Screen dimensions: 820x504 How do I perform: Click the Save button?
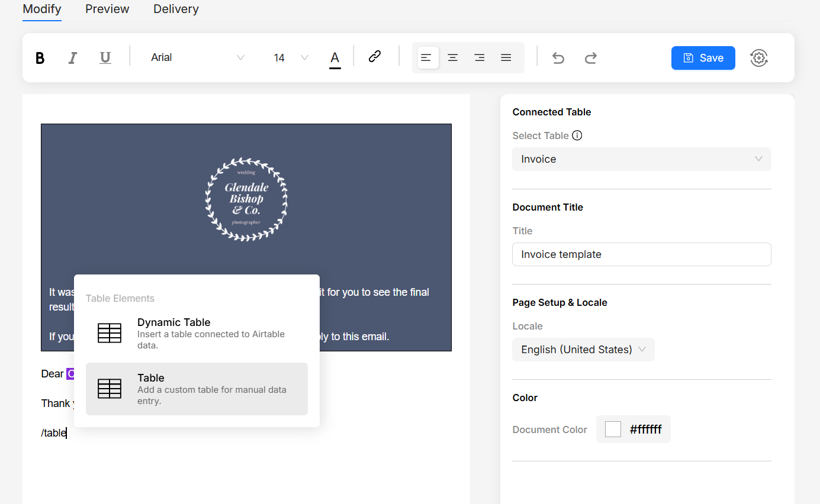[703, 57]
